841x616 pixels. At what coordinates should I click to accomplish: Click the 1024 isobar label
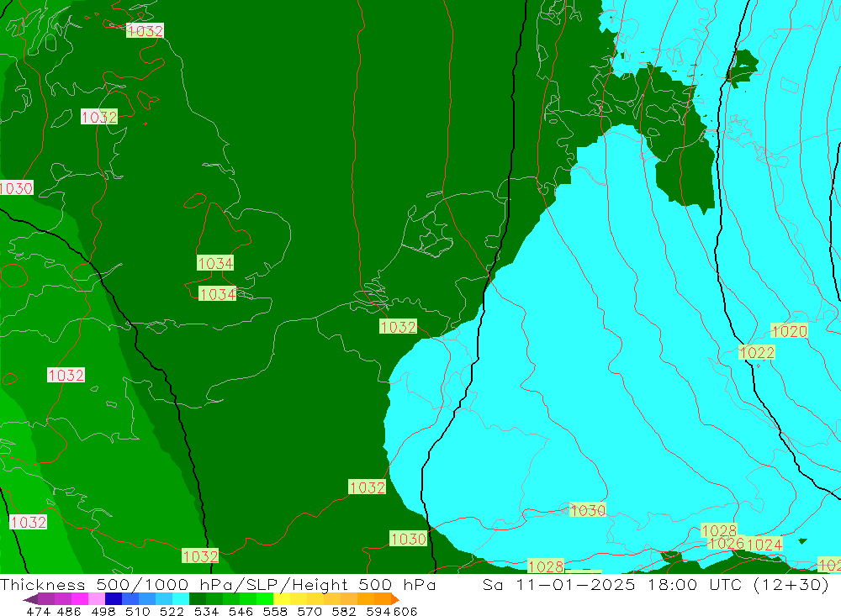tap(764, 545)
